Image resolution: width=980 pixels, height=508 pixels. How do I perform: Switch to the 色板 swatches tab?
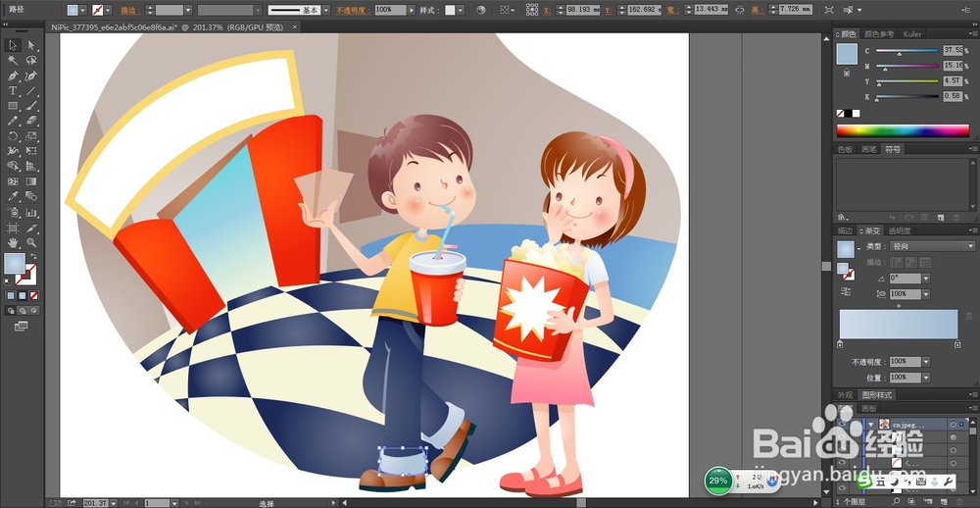[845, 149]
